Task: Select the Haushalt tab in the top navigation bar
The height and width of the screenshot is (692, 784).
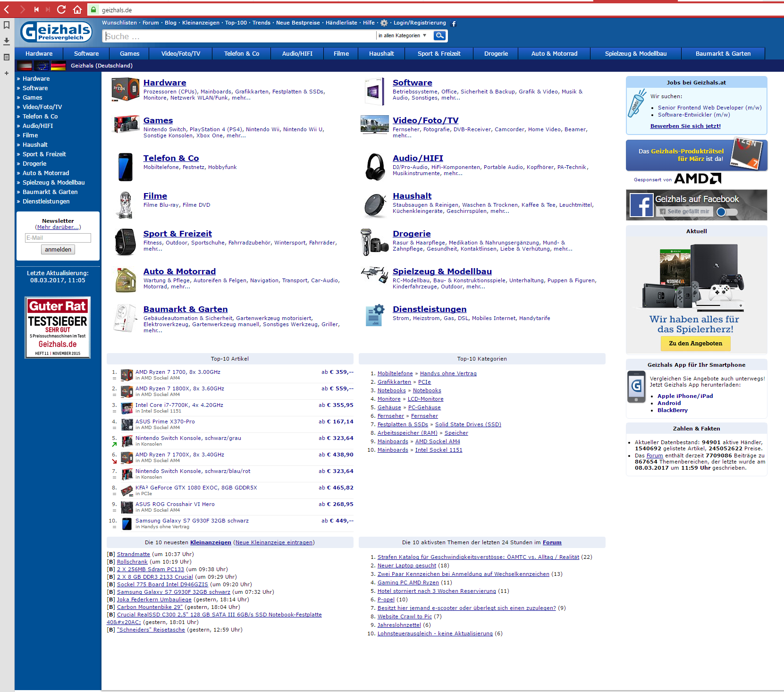Action: pos(381,54)
